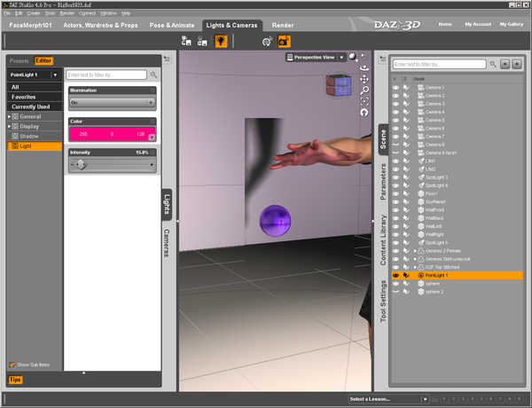
Task: Expand the G2F Top Stitched node
Action: [x=415, y=267]
